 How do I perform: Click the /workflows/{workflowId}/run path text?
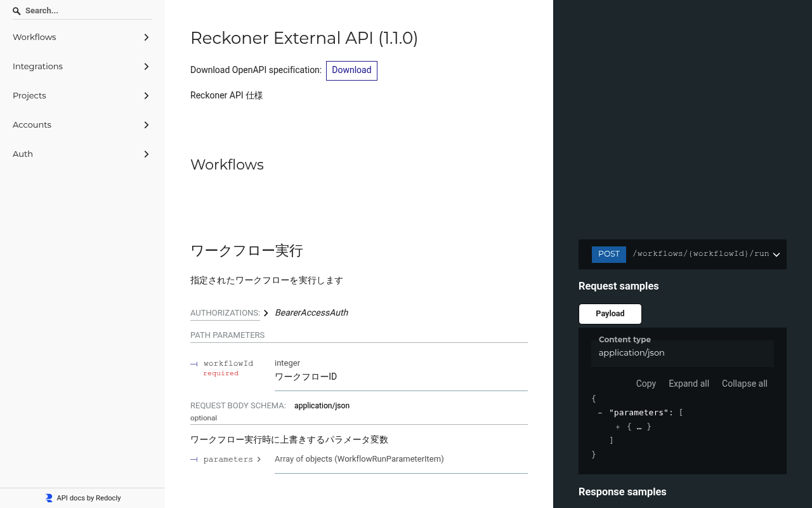click(x=701, y=254)
